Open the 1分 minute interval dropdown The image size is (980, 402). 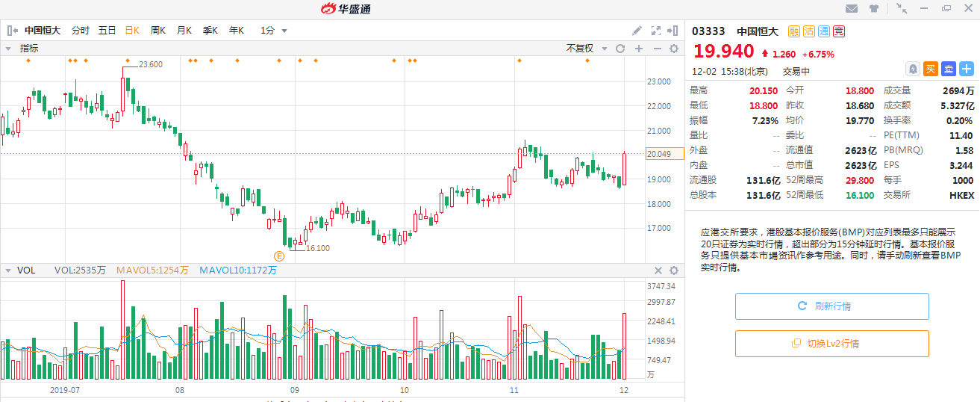tap(273, 31)
